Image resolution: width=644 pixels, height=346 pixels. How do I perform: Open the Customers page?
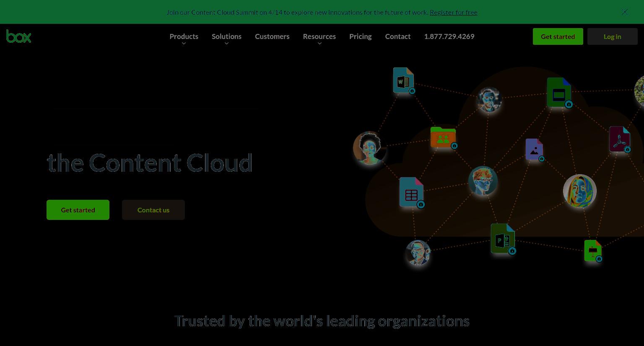pos(272,36)
